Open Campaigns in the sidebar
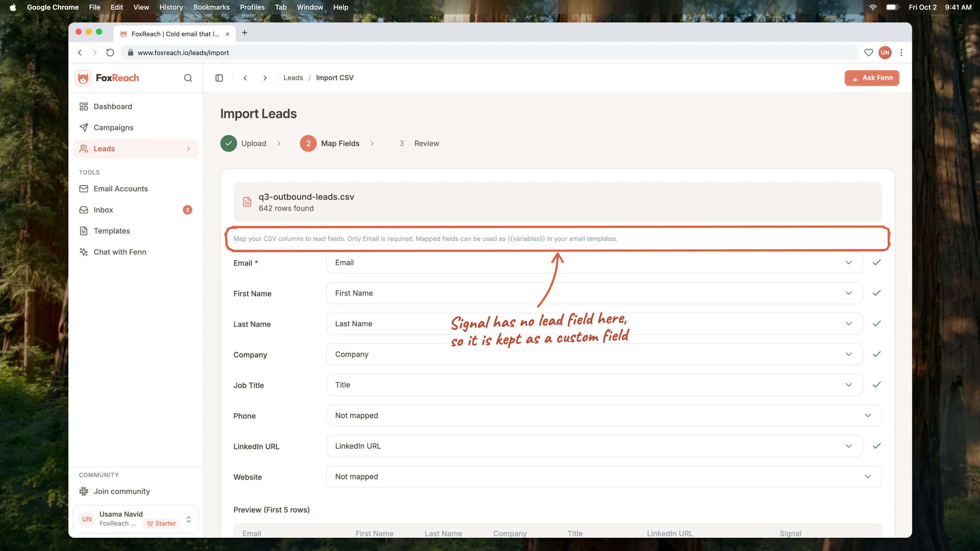Screen dimensions: 980x551 click(x=135, y=128)
